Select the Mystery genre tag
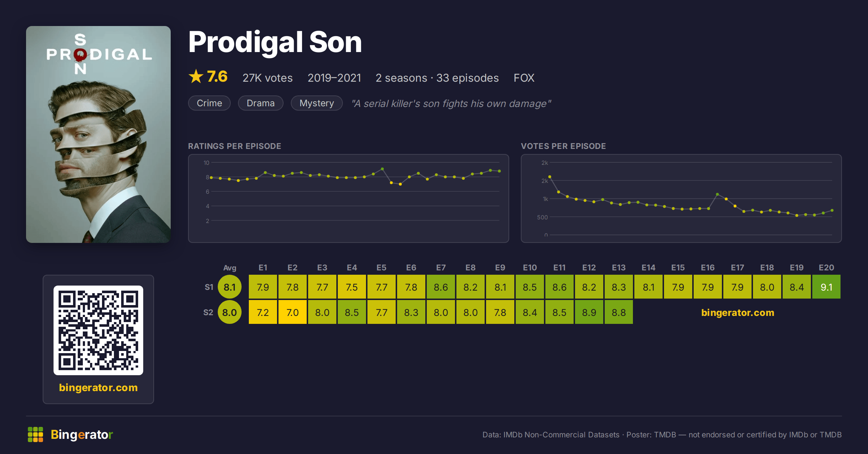 (x=317, y=103)
